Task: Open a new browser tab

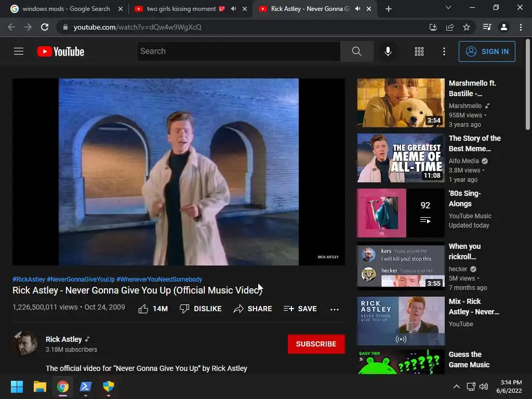Action: point(389,9)
